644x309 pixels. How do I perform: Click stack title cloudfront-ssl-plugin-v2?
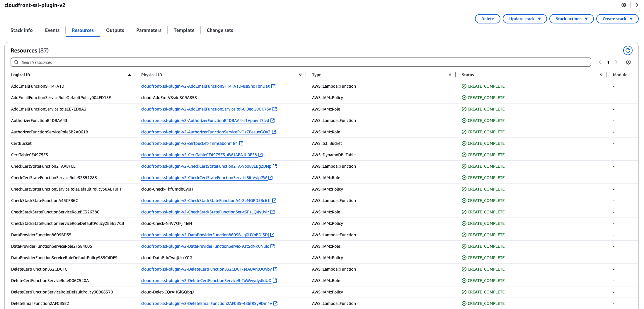(35, 5)
